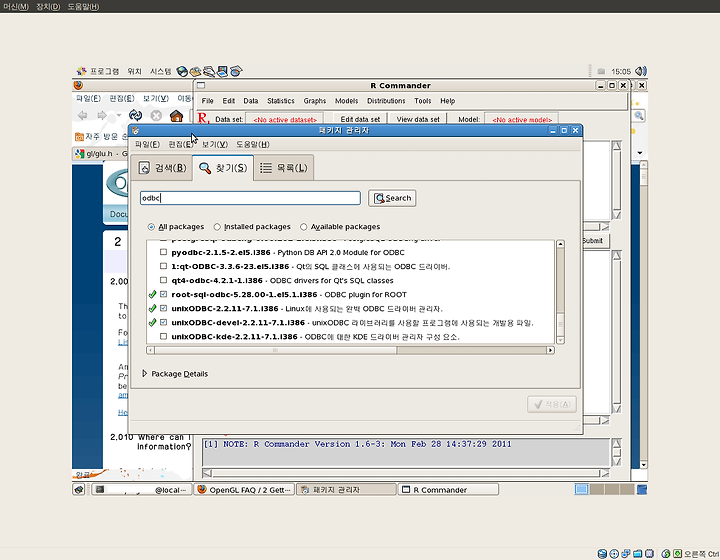Click VirtualBox shared folders status icon

pyautogui.click(x=637, y=554)
